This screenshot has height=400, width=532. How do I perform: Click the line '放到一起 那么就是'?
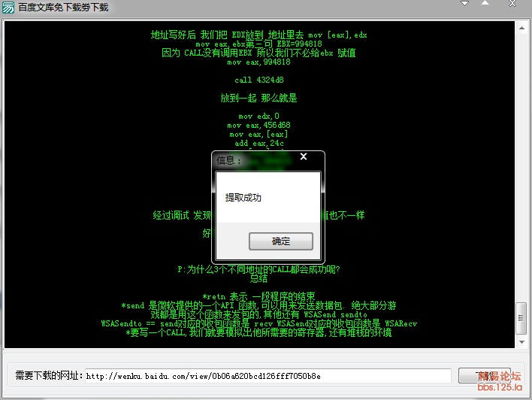[259, 98]
